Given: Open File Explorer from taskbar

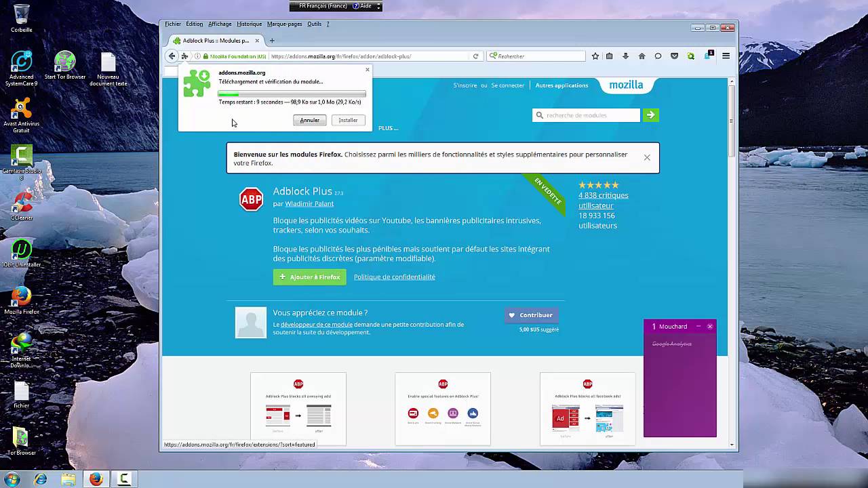Looking at the screenshot, I should coord(68,479).
